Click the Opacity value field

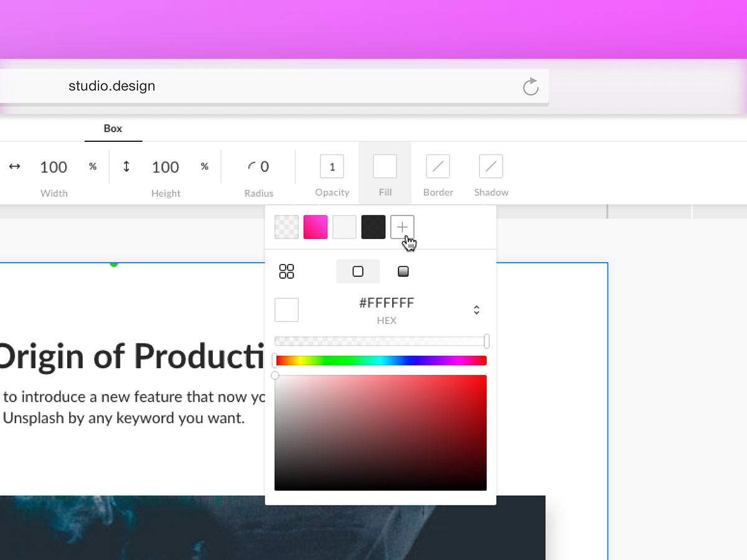(x=332, y=166)
